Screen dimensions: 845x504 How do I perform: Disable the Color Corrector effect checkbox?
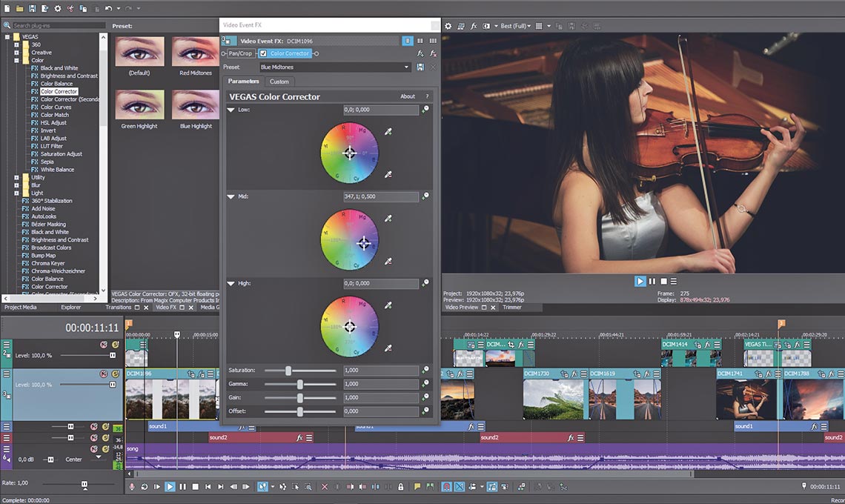pyautogui.click(x=263, y=53)
